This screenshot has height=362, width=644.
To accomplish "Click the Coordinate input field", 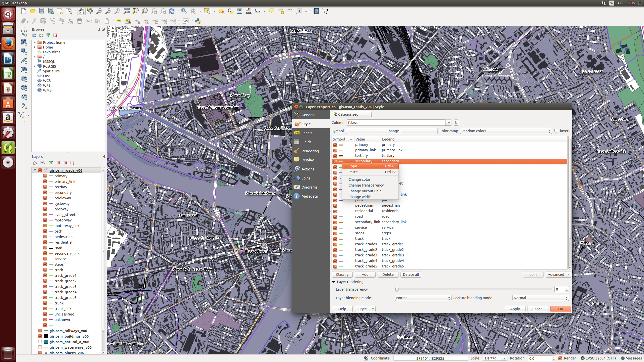I will 430,358.
